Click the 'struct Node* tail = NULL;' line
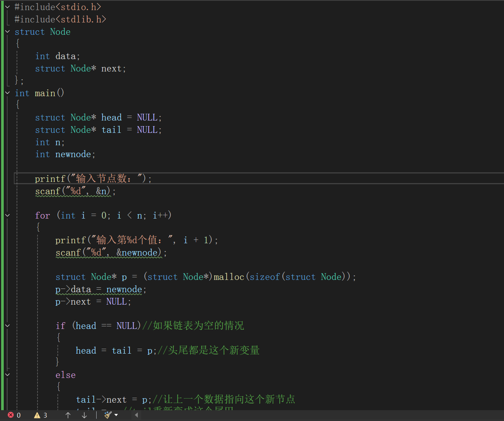 point(98,130)
